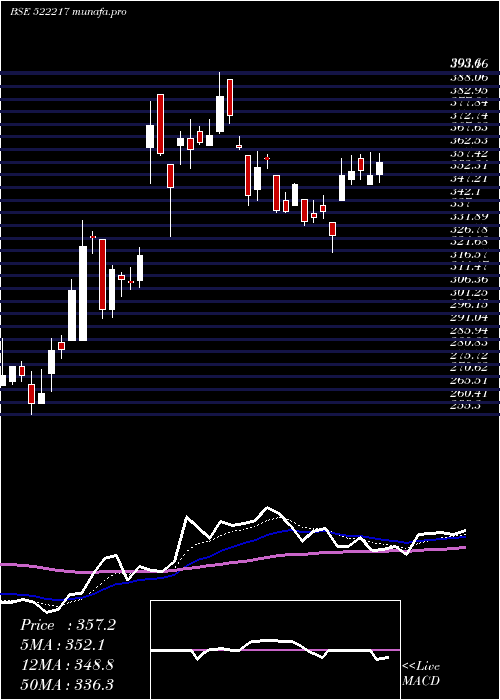Image resolution: width=500 pixels, height=700 pixels.
Task: Click the 265.51 price axis label
Action: (469, 381)
